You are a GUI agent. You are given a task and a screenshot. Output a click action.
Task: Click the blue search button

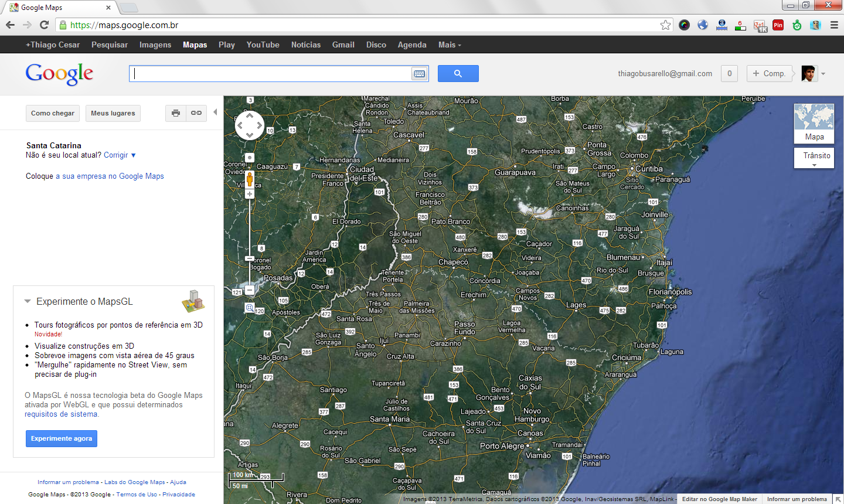tap(458, 73)
